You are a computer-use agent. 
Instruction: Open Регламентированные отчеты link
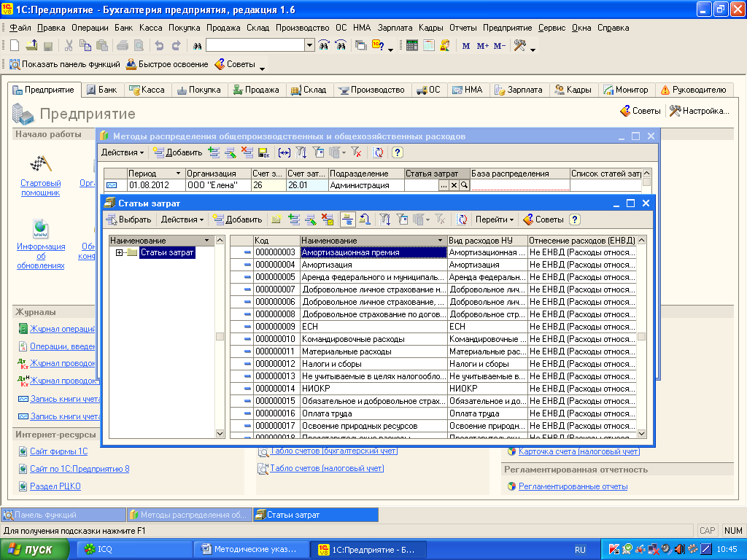coord(573,486)
